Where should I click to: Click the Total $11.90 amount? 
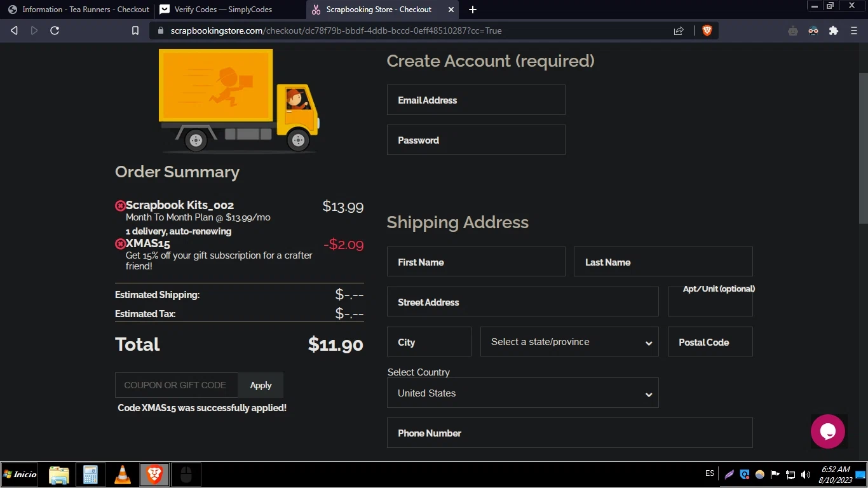(x=336, y=344)
